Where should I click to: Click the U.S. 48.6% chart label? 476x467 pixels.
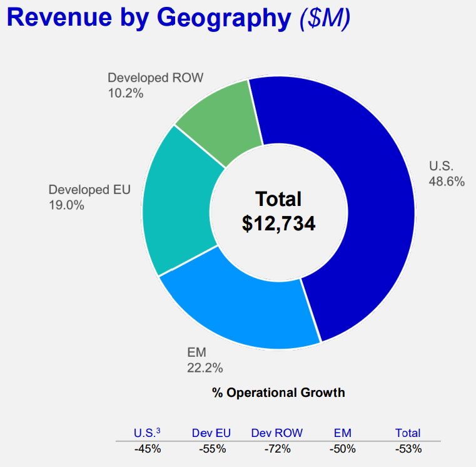click(446, 173)
